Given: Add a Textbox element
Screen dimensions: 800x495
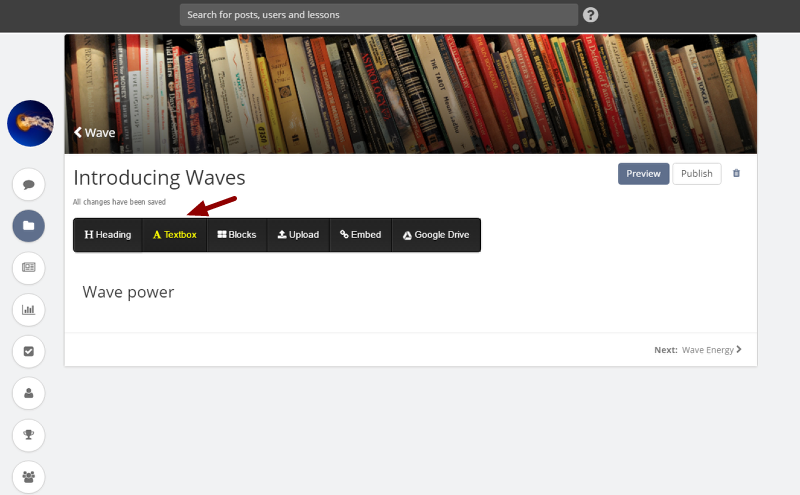Looking at the screenshot, I should click(174, 235).
